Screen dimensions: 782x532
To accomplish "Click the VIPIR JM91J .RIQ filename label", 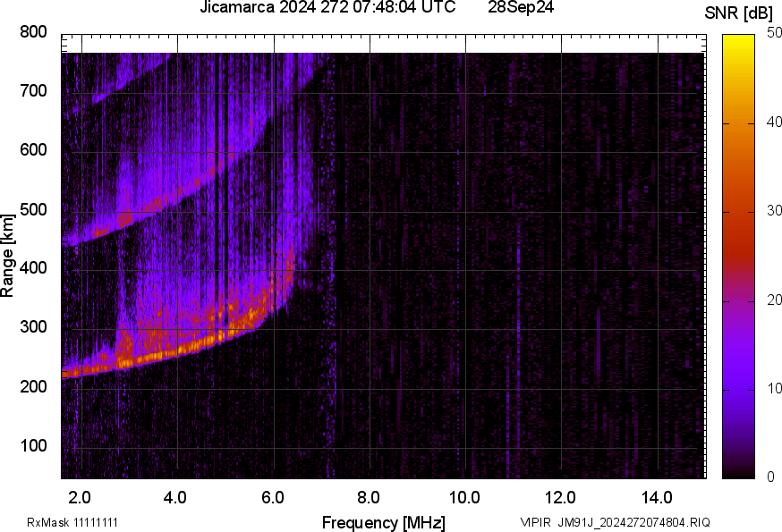I will click(615, 522).
